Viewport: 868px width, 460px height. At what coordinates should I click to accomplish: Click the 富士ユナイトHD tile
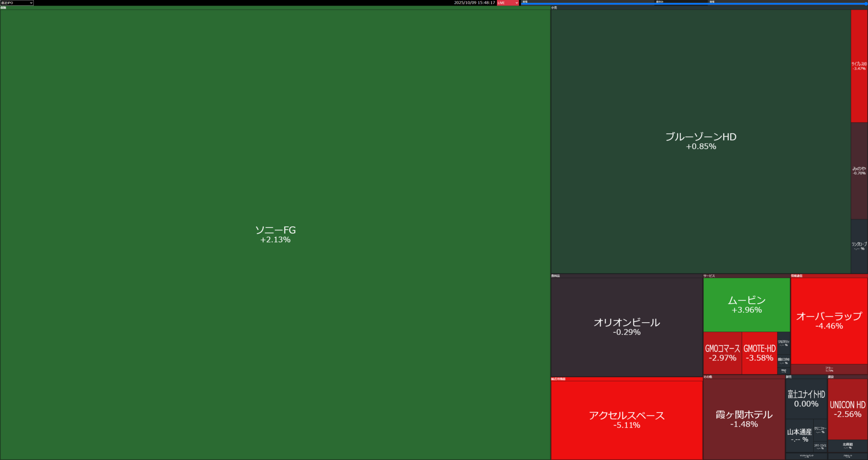pyautogui.click(x=806, y=399)
